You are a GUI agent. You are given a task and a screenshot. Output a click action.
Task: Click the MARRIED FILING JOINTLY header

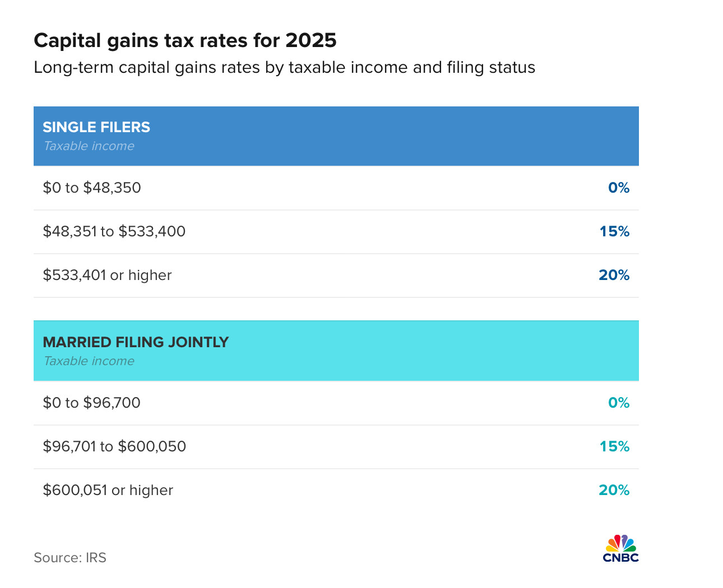pos(136,342)
